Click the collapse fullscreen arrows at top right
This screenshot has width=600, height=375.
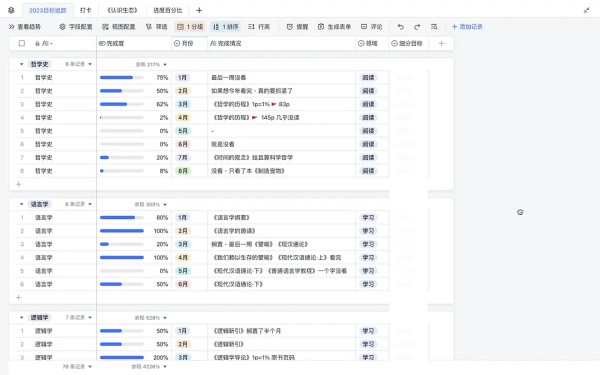coord(586,10)
